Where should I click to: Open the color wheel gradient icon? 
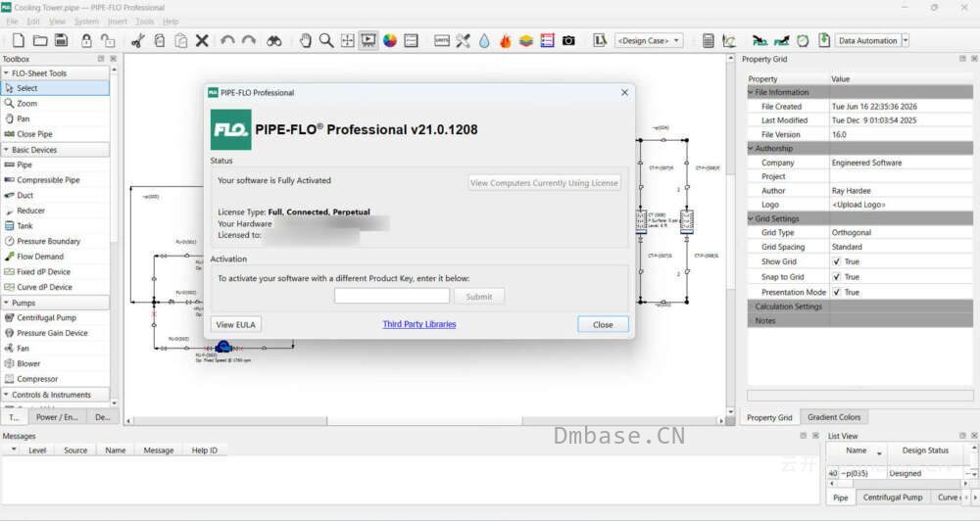coord(390,40)
